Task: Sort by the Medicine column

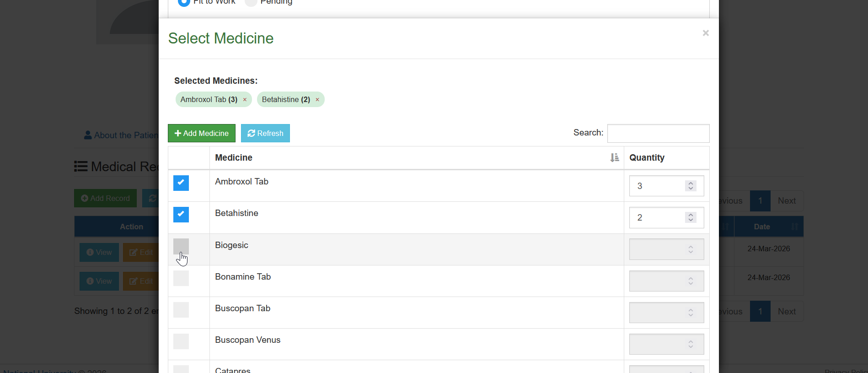Action: tap(417, 157)
